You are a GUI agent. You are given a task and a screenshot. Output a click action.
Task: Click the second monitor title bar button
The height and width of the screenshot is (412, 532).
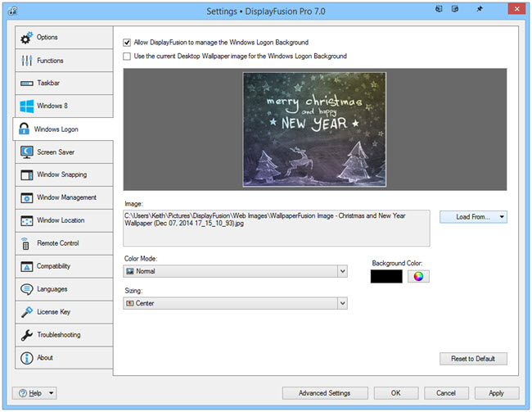455,9
